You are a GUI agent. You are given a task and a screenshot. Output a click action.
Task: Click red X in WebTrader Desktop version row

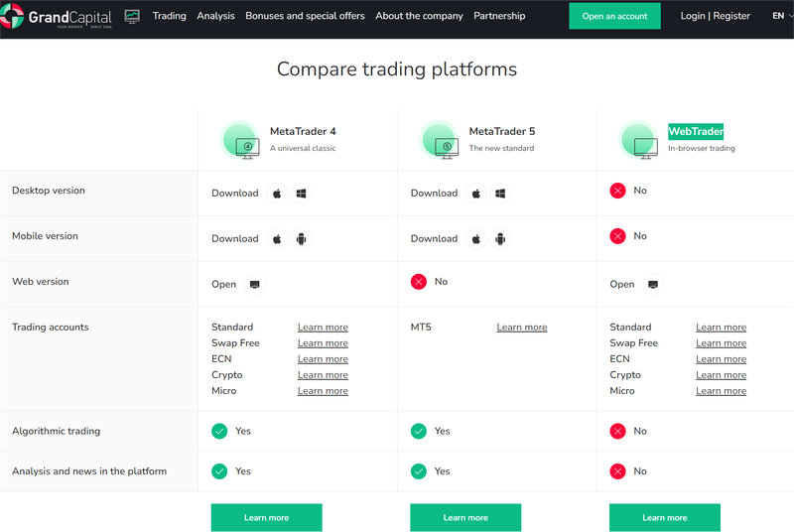pyautogui.click(x=617, y=191)
